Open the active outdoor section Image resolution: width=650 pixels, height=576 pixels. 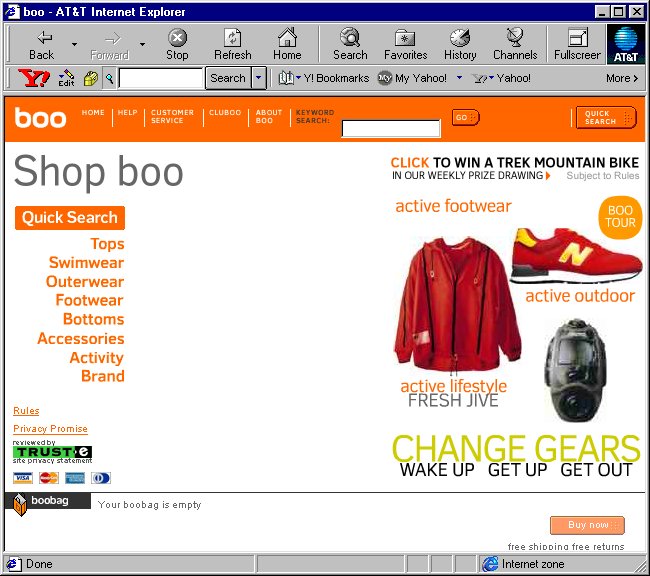point(580,296)
